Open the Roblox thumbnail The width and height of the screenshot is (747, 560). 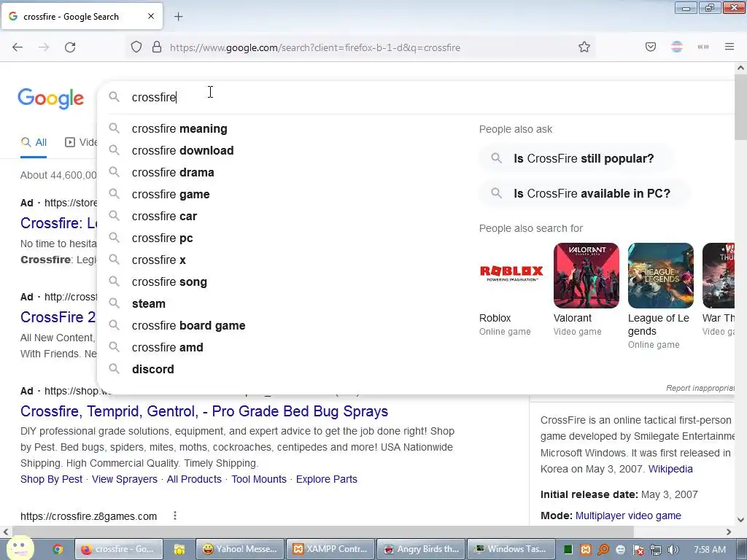[511, 275]
